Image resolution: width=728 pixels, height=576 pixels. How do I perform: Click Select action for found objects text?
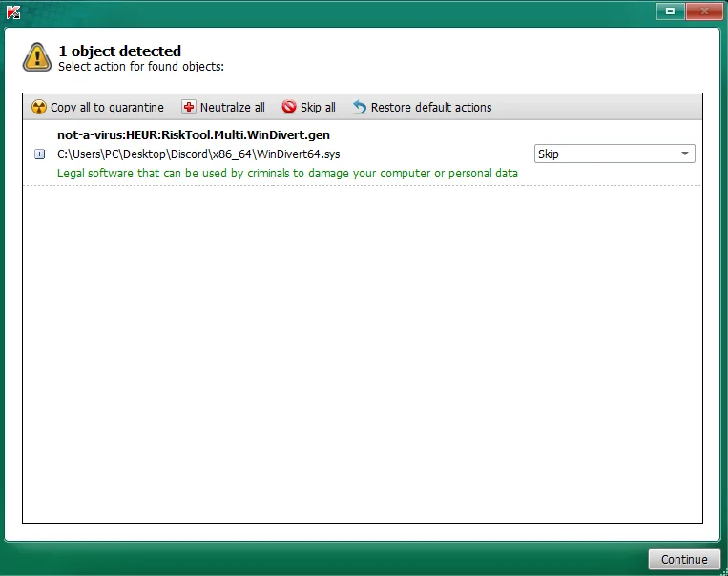tap(141, 67)
